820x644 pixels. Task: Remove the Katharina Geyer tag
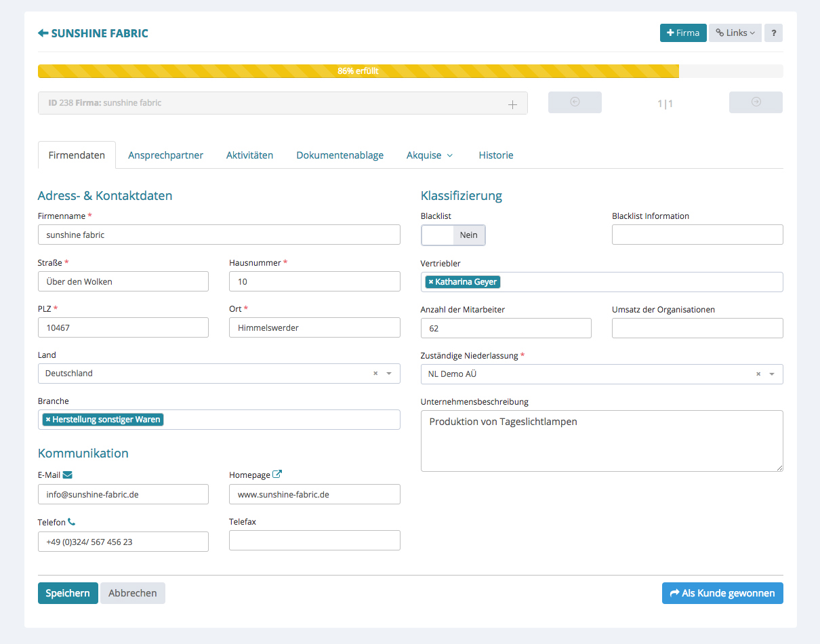pos(431,282)
